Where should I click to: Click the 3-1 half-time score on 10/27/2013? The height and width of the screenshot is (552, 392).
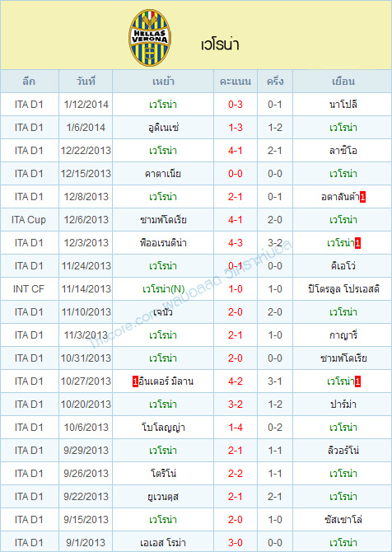click(275, 381)
